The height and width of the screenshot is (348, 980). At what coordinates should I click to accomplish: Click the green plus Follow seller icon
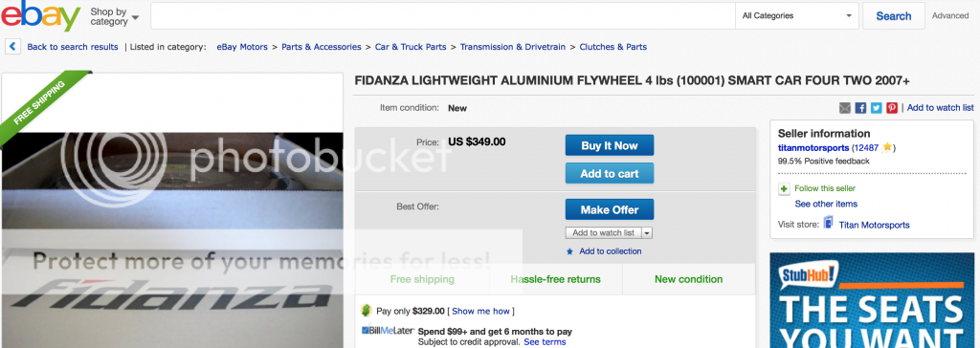coord(784,188)
